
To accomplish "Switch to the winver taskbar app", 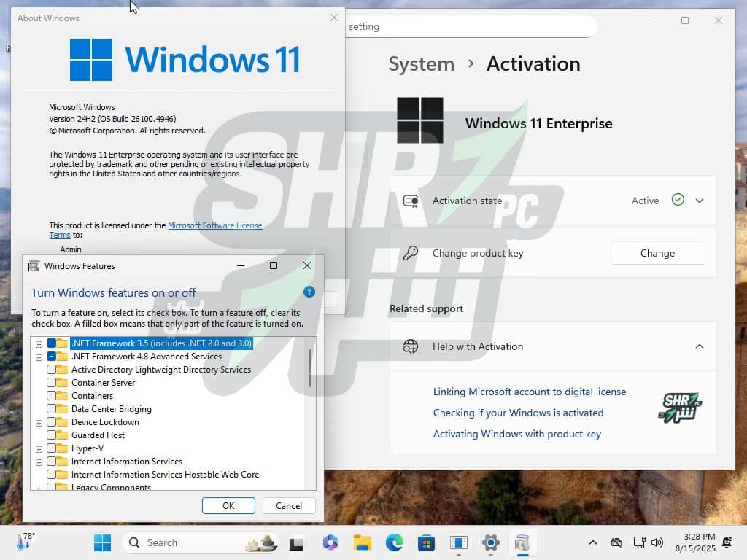I will coord(459,542).
